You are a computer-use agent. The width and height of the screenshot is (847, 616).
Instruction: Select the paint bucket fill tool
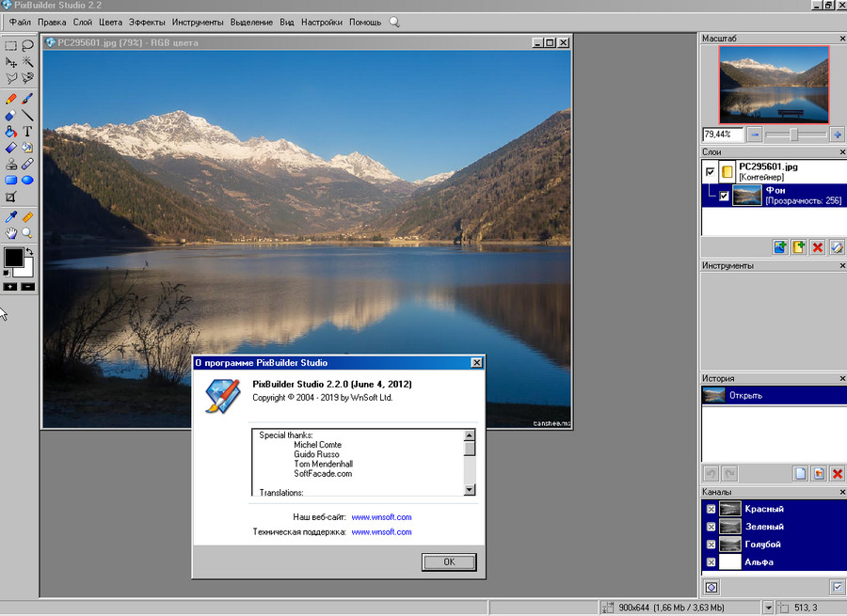10,131
